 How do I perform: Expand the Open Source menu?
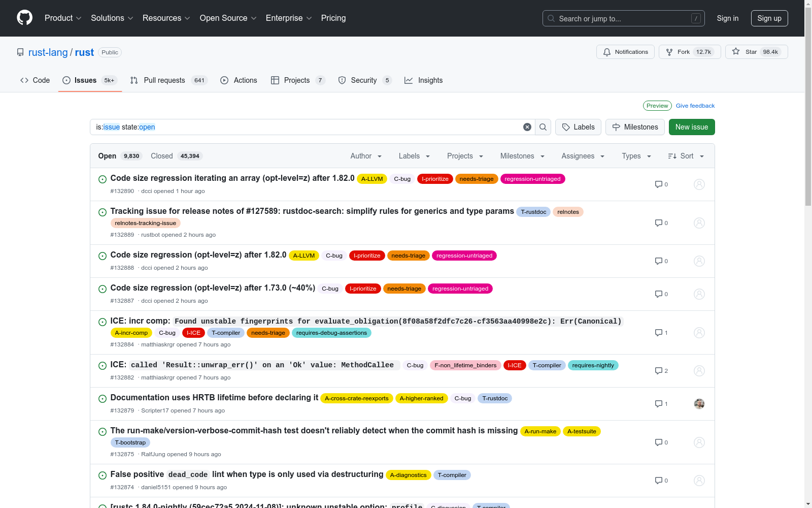[228, 18]
